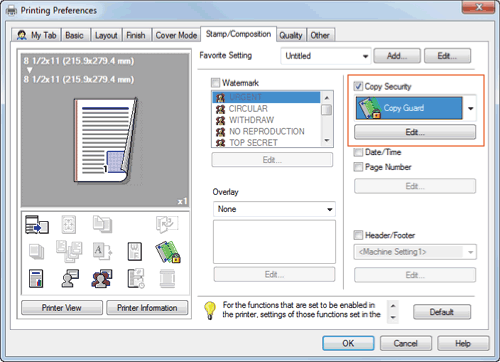This screenshot has height=362, width=500.
Task: Open the Favorite Setting Untitled dropdown
Action: coord(326,56)
